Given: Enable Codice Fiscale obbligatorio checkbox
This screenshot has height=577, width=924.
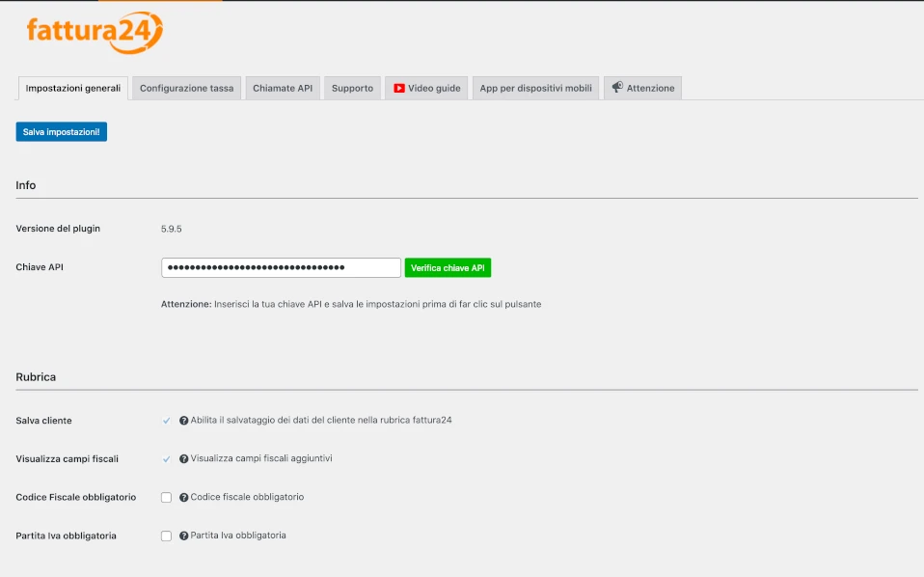Looking at the screenshot, I should [x=166, y=498].
